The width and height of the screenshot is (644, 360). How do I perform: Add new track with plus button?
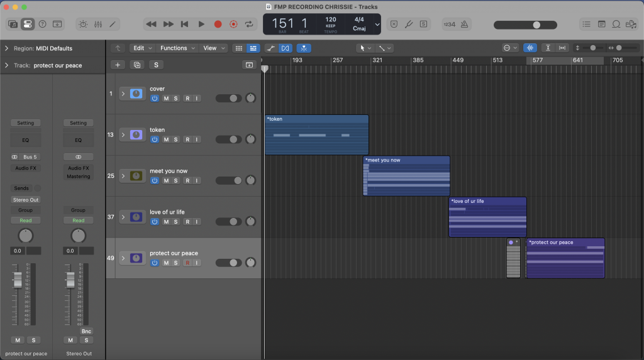click(x=118, y=65)
